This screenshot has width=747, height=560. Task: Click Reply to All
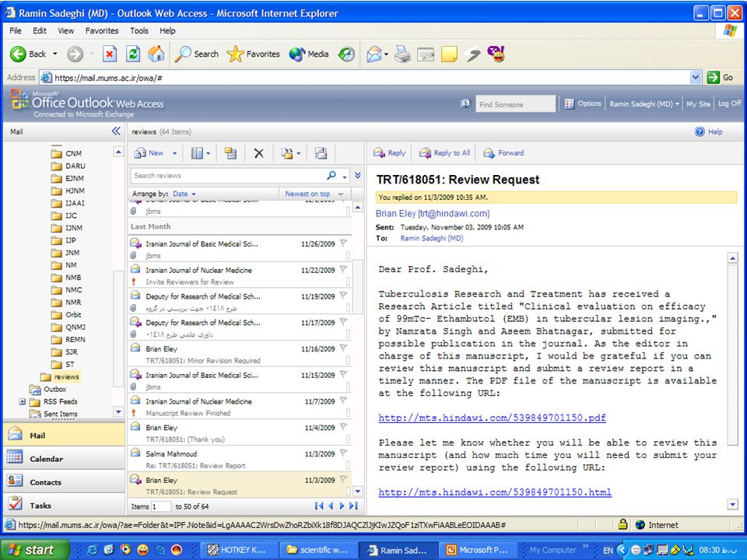[x=444, y=153]
